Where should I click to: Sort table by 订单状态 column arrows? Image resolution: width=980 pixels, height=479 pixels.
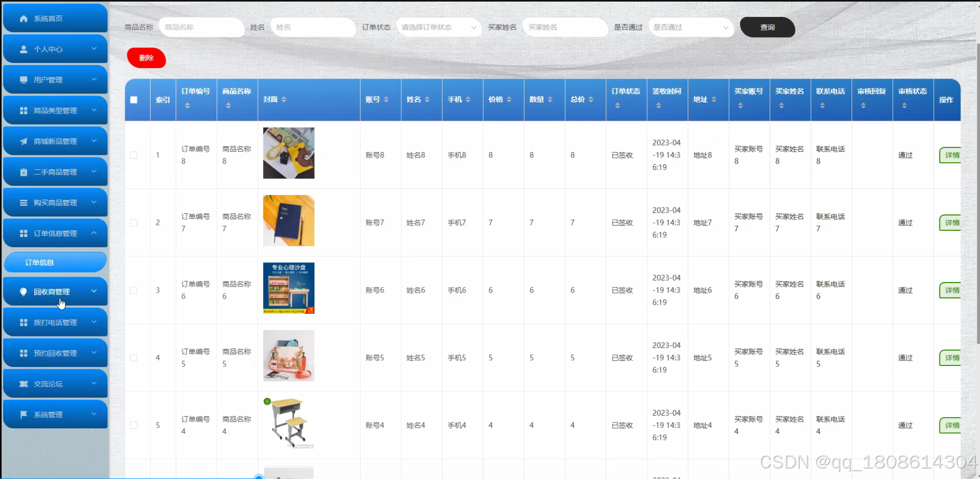[617, 106]
